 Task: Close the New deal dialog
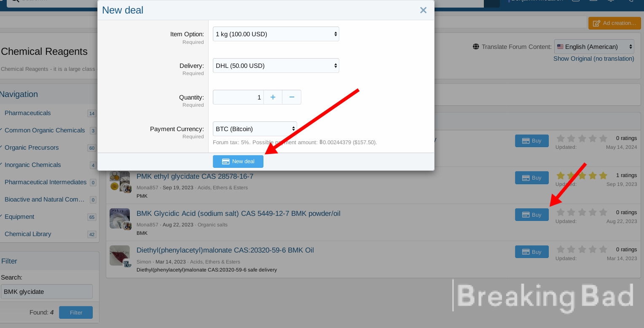pyautogui.click(x=423, y=10)
